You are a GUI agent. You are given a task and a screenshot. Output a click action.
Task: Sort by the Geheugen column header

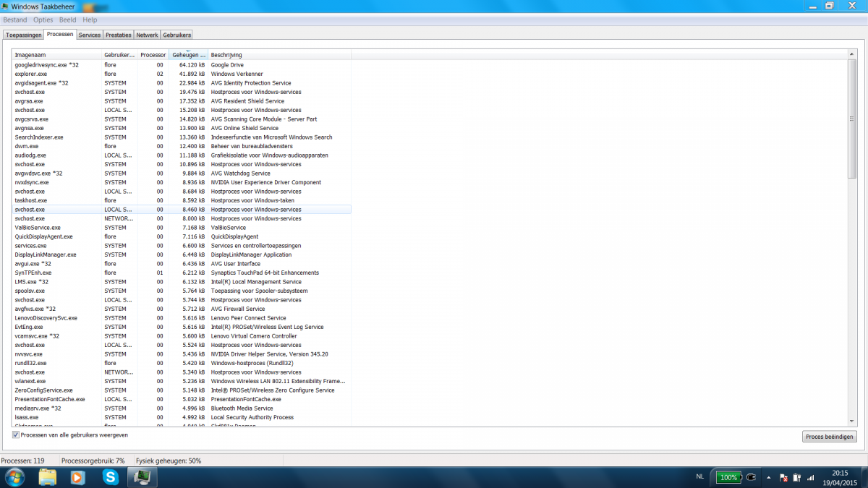[189, 55]
